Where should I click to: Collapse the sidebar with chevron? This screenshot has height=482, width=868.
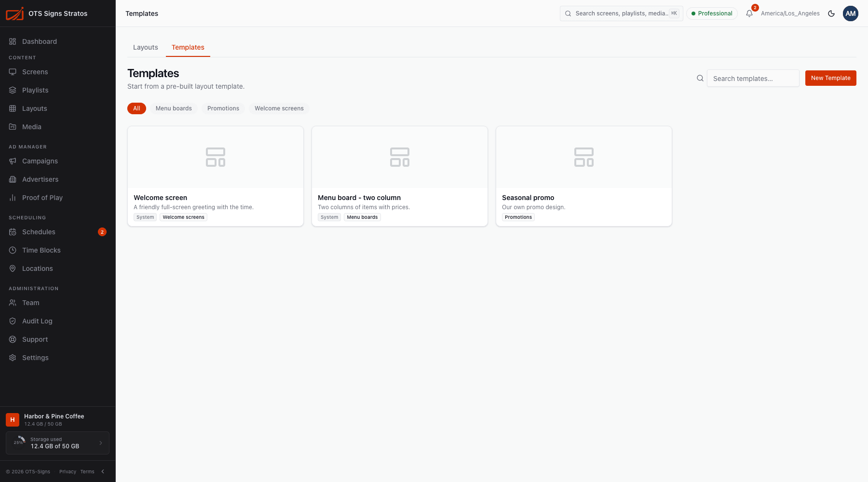103,471
